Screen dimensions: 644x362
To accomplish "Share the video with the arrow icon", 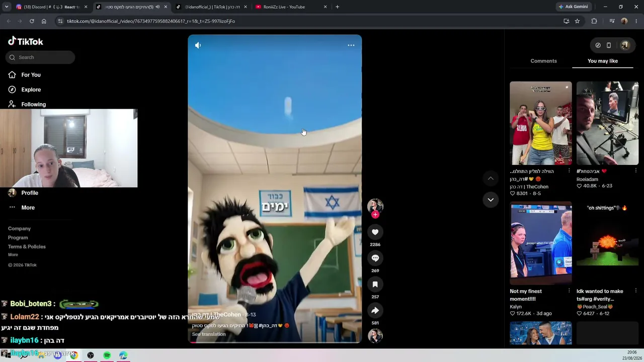I will pyautogui.click(x=375, y=310).
